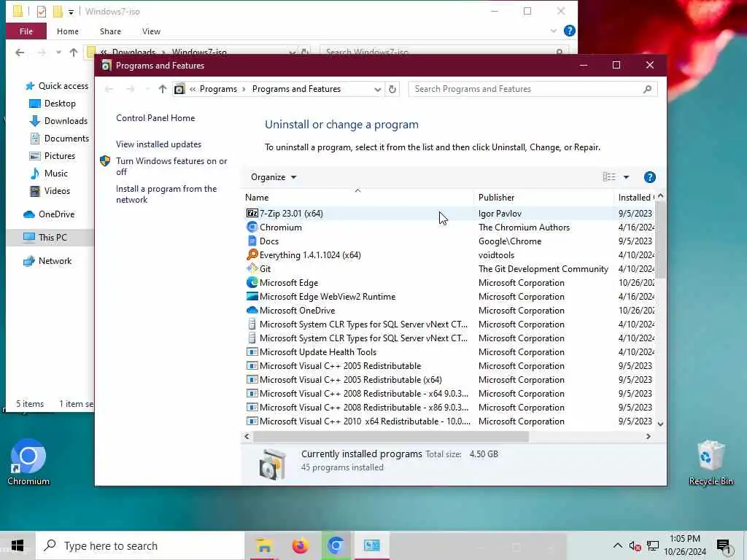Open Chromium desktop shortcut
The width and height of the screenshot is (747, 560).
pos(28,462)
